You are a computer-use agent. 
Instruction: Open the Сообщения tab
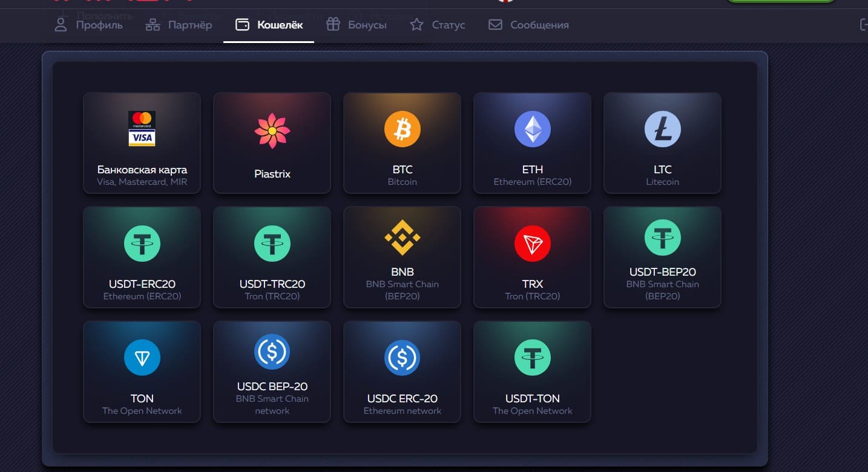(528, 25)
